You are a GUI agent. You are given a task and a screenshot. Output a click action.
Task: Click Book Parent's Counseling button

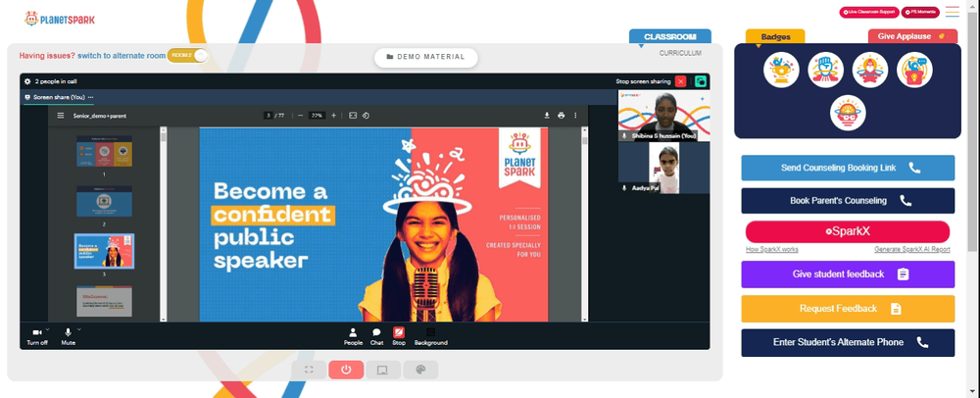pyautogui.click(x=848, y=201)
